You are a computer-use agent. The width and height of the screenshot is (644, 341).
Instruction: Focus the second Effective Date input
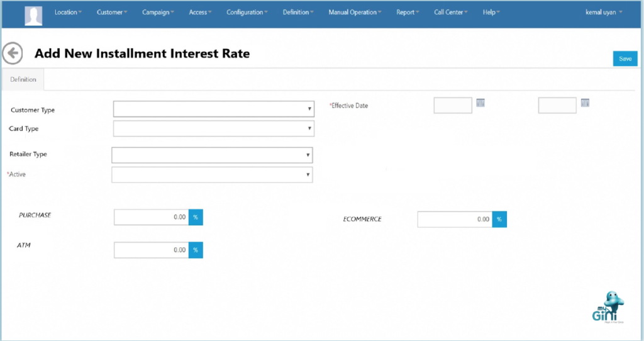pyautogui.click(x=557, y=106)
